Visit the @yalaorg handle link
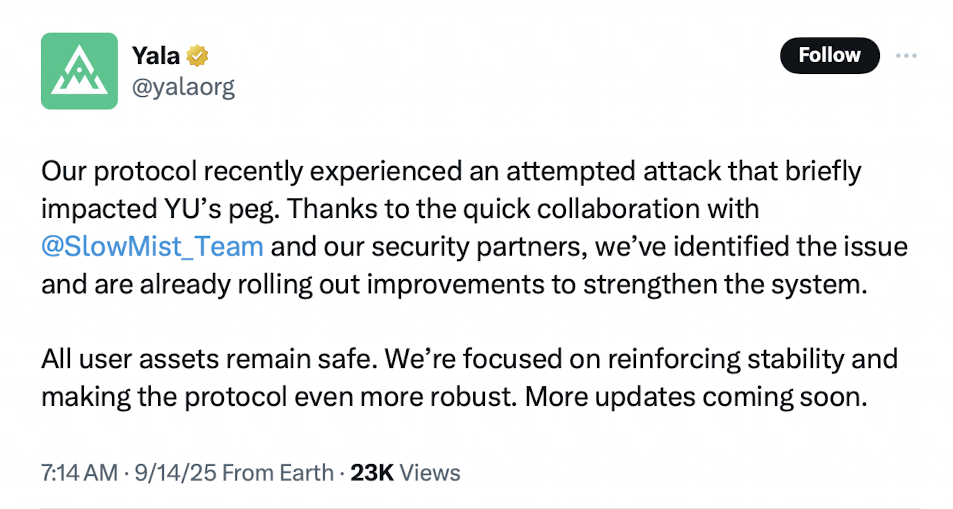The height and width of the screenshot is (509, 953). pos(183,88)
